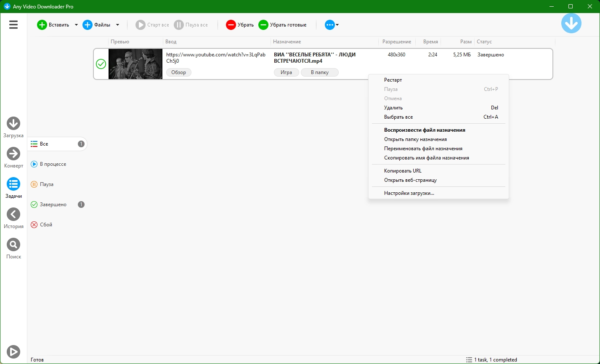Click the '1 task, 1 completed' status text
This screenshot has height=364, width=600.
pos(496,360)
